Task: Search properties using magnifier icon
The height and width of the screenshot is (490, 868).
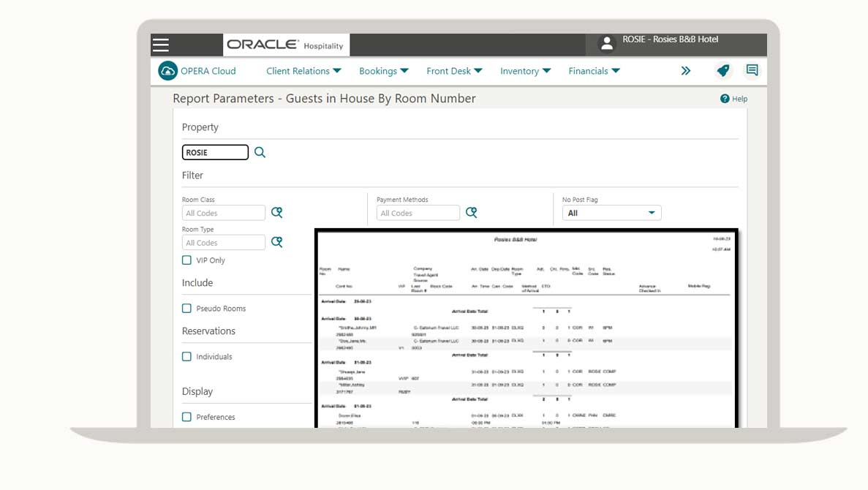Action: (260, 153)
